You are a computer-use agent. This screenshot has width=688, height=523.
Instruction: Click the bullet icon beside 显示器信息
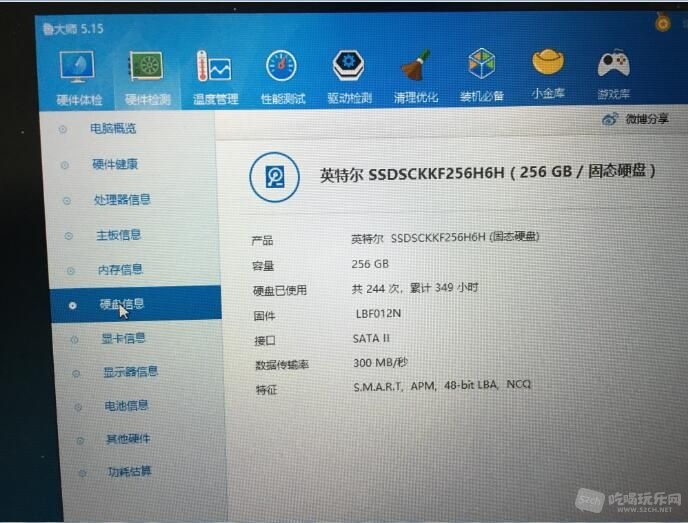76,373
